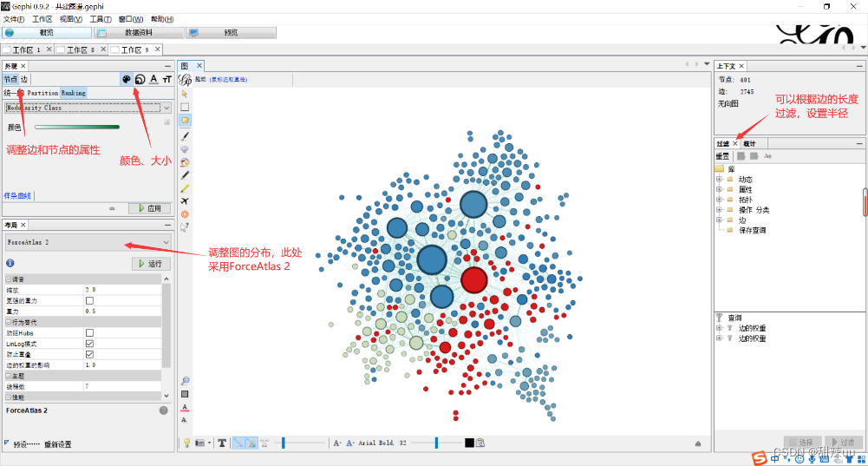Toggle show edge labels button
868x466 pixels.
(264, 443)
